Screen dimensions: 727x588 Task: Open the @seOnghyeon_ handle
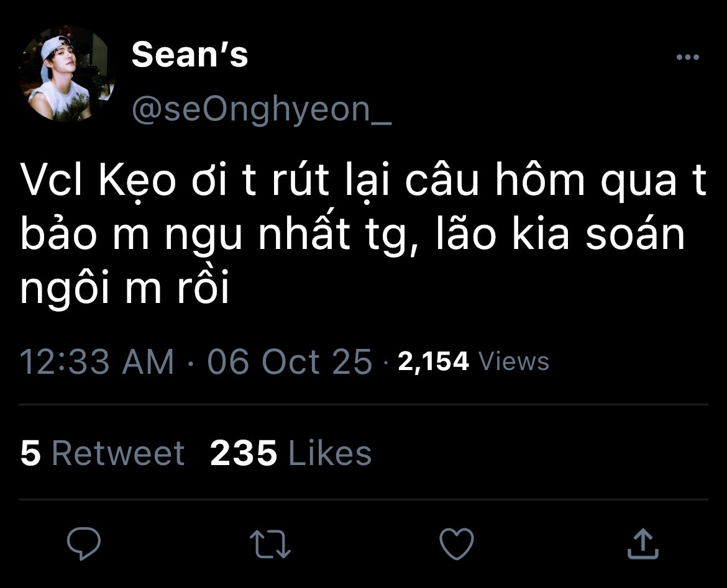[261, 109]
